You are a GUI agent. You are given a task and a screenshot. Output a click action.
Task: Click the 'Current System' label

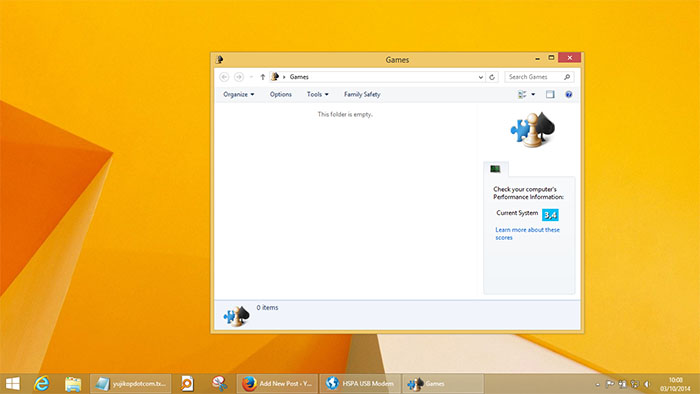pyautogui.click(x=517, y=213)
